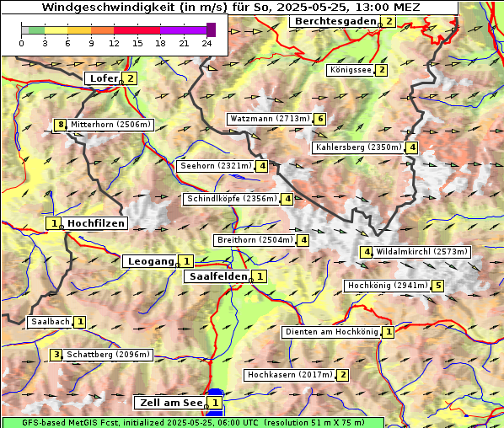Click the Wildalmkirchl (2573m) label

pyautogui.click(x=421, y=252)
